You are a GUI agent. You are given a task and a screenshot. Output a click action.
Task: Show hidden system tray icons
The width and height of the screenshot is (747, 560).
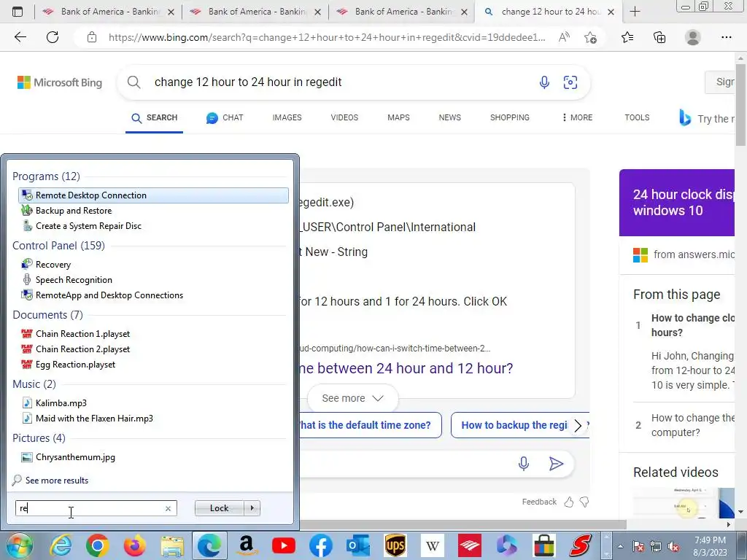click(620, 546)
